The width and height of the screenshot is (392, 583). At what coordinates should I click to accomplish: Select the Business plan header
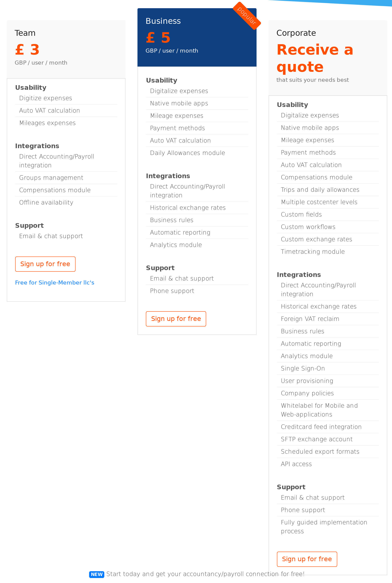163,21
